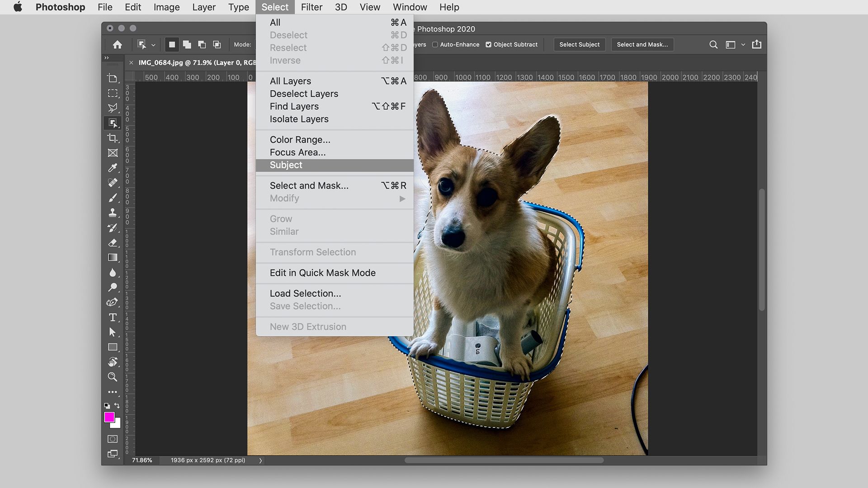Open the Search icon in options bar
This screenshot has height=488, width=868.
[x=713, y=44]
